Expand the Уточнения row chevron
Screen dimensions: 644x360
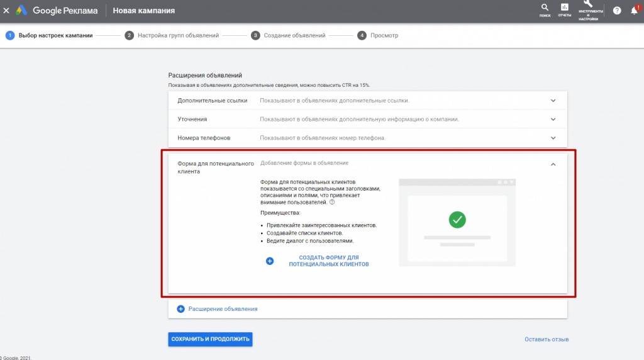tap(553, 119)
